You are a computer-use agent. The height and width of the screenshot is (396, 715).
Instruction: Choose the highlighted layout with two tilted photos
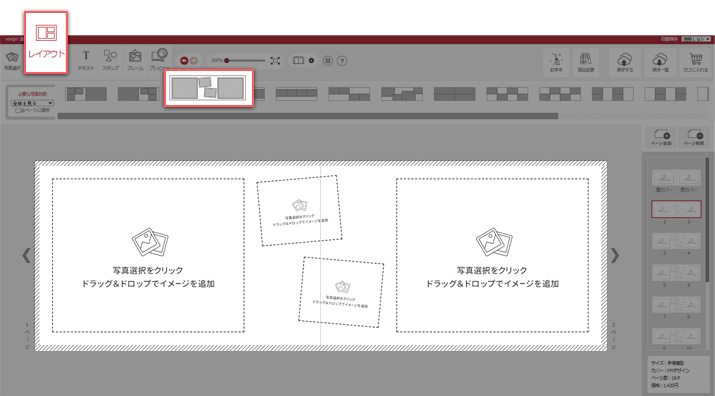coord(208,88)
